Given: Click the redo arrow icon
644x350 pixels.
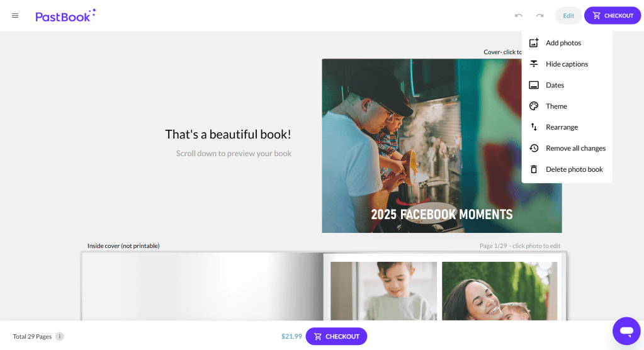Looking at the screenshot, I should tap(539, 16).
